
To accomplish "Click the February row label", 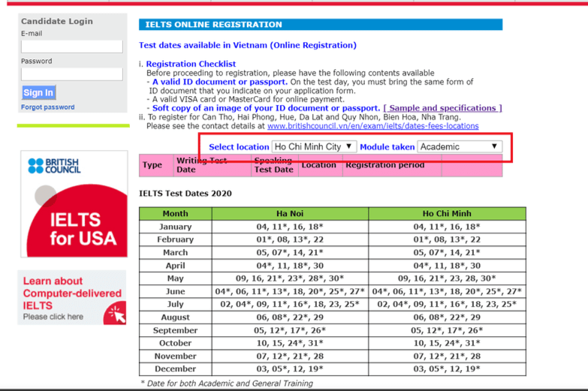I will tap(176, 239).
